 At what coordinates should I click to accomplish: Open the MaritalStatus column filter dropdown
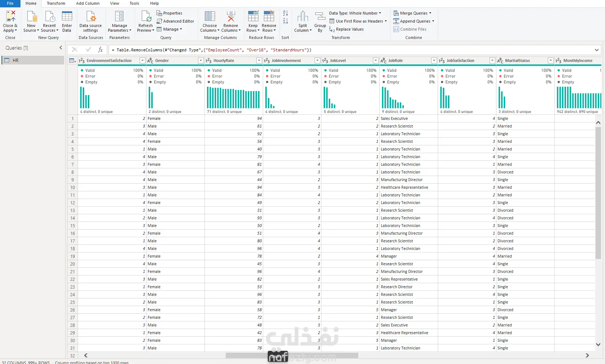pos(551,60)
